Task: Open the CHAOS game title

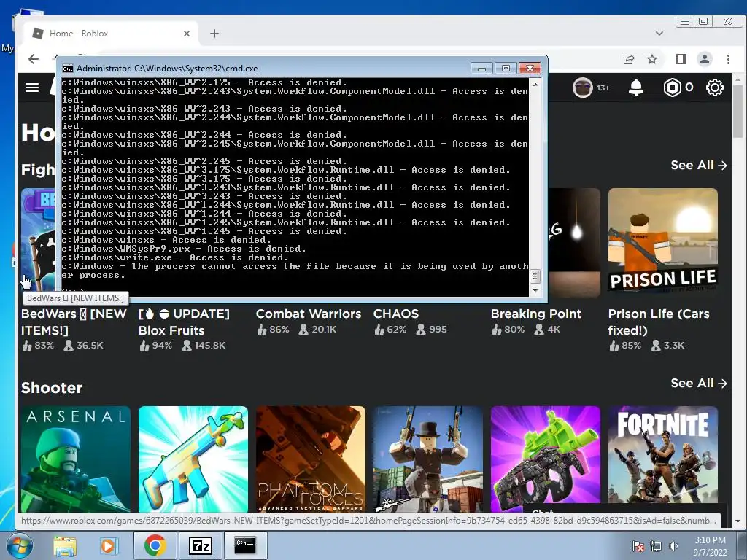Action: click(396, 314)
